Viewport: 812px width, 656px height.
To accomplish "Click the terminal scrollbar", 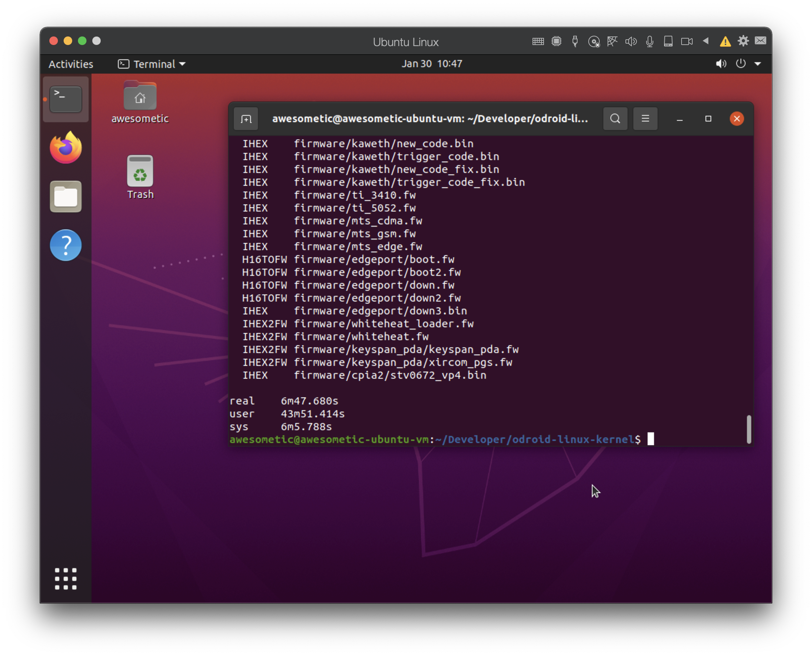I will click(748, 429).
